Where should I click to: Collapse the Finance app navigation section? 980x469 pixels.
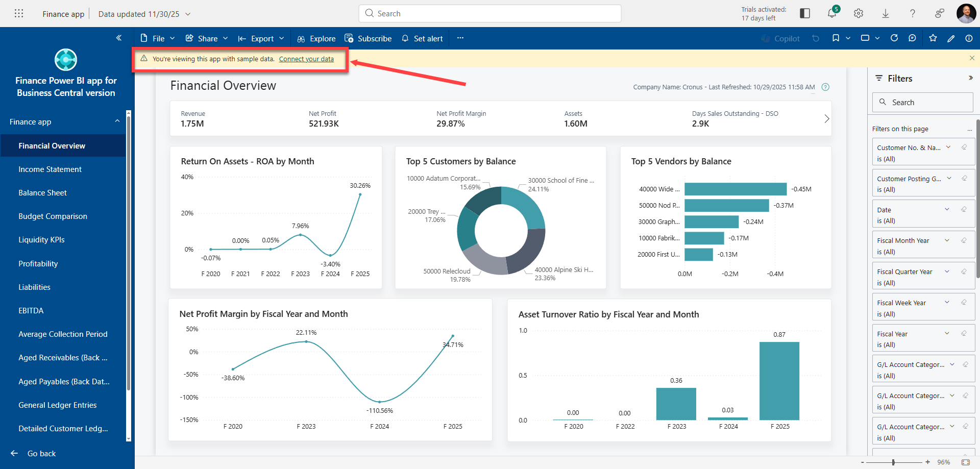click(117, 121)
